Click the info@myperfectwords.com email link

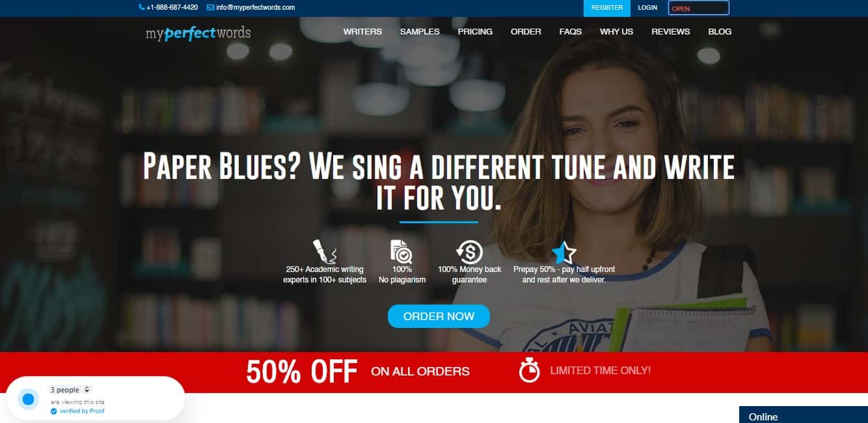[255, 7]
